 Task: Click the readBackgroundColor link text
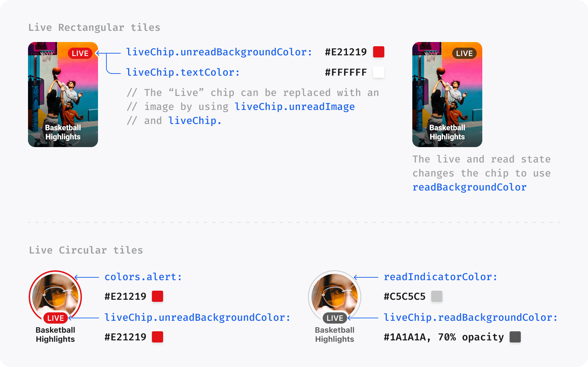point(469,187)
